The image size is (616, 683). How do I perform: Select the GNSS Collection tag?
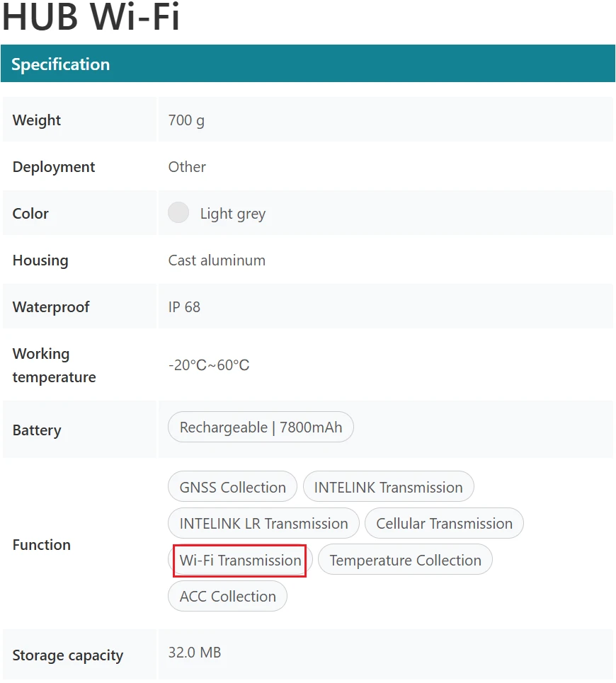(x=232, y=487)
